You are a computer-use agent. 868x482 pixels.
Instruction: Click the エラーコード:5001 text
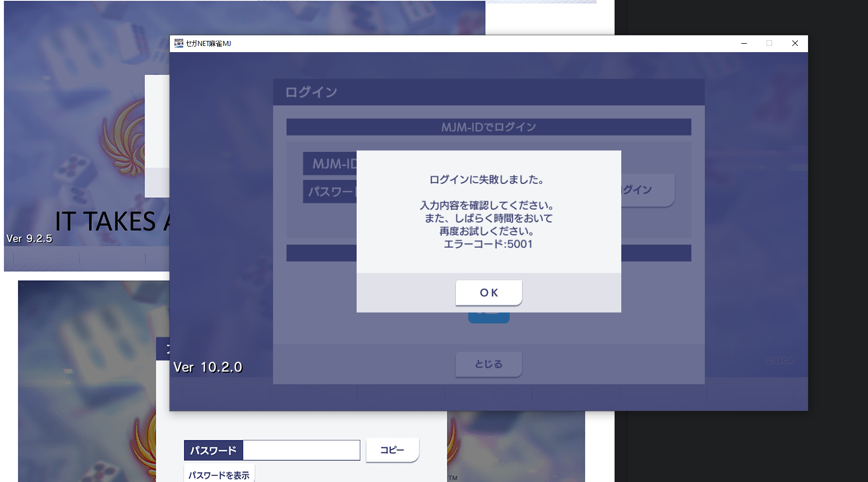tap(488, 244)
